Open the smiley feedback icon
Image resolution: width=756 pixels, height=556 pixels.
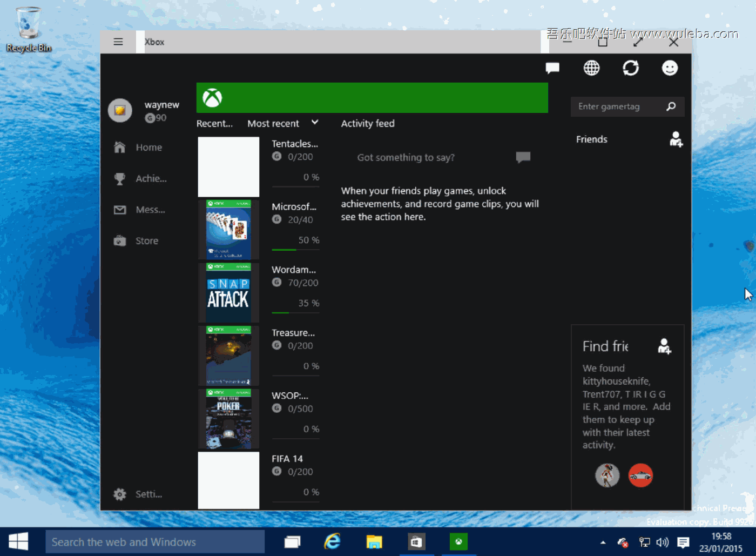670,68
